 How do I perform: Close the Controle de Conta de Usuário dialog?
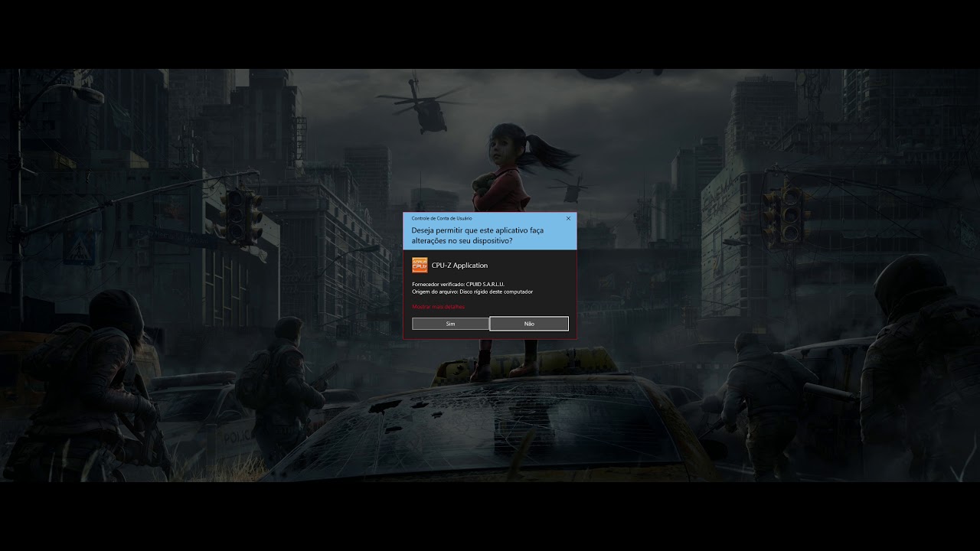(568, 218)
